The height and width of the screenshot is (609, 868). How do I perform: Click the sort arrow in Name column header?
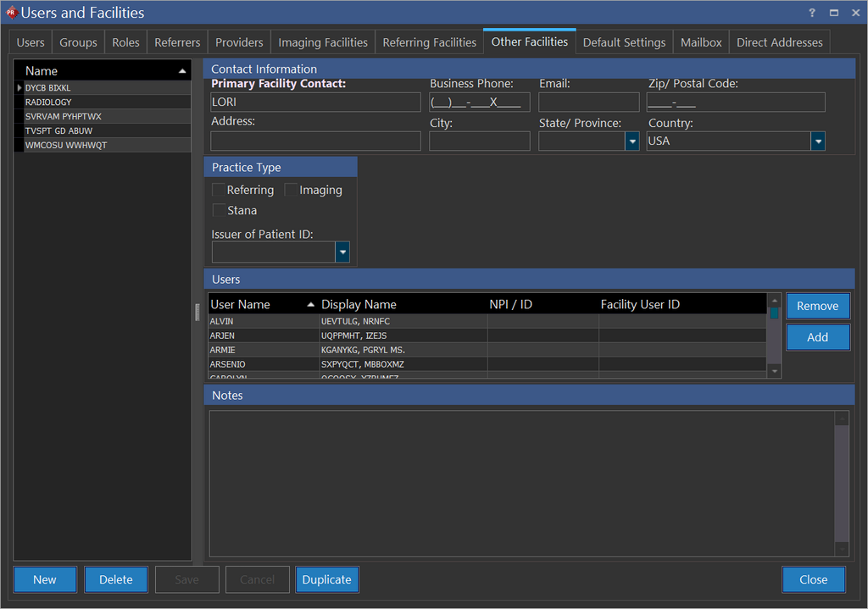(x=182, y=71)
